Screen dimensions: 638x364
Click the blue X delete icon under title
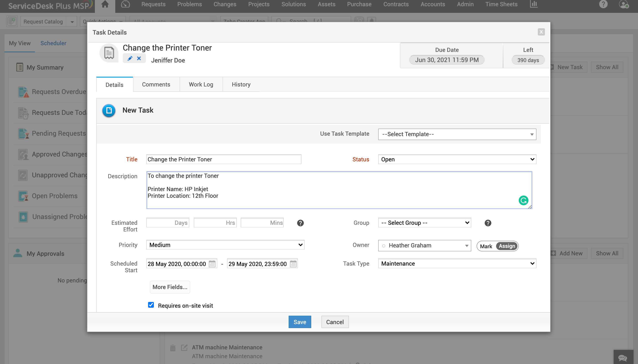click(139, 59)
